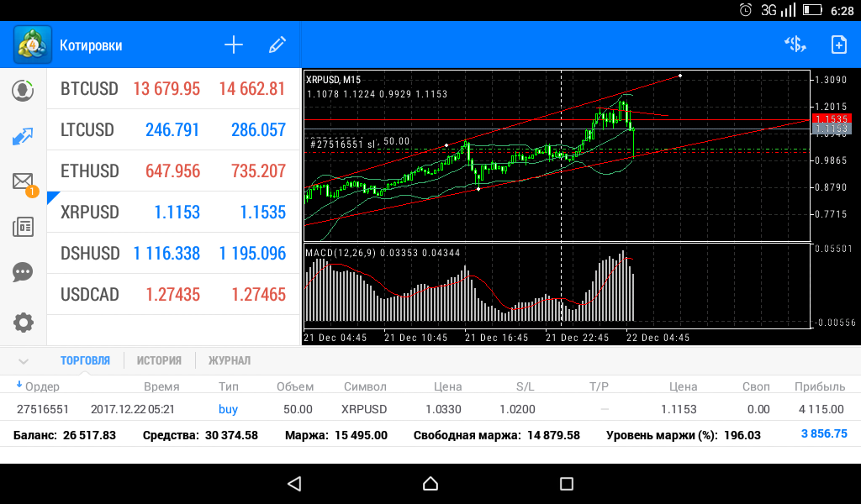The width and height of the screenshot is (861, 504).
Task: Tap the S/L value 1.0200
Action: pos(517,409)
